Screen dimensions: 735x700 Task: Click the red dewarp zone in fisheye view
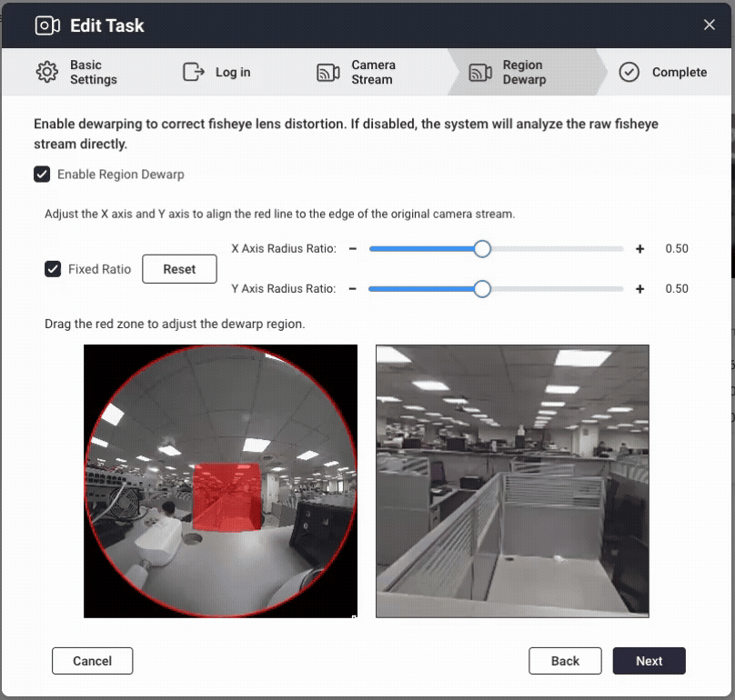[227, 497]
